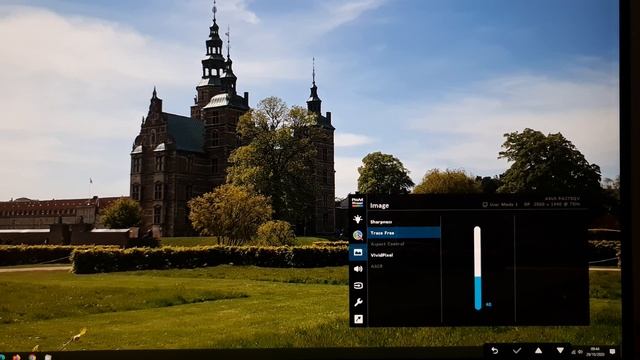
Task: Click the taskbar volume icon
Action: [580, 352]
